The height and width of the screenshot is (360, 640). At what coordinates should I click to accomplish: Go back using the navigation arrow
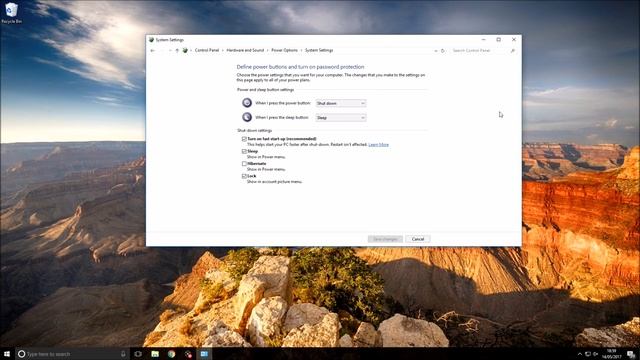pyautogui.click(x=153, y=51)
